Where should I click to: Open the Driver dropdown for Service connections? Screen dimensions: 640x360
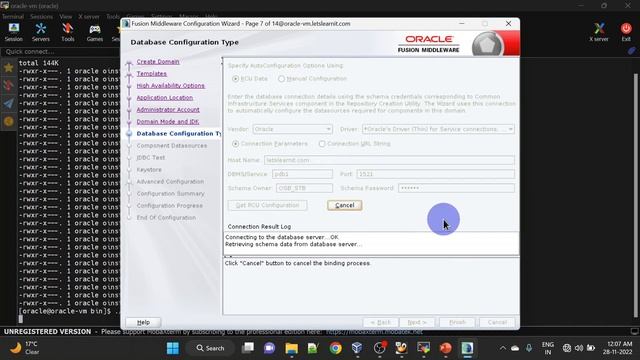click(438, 129)
